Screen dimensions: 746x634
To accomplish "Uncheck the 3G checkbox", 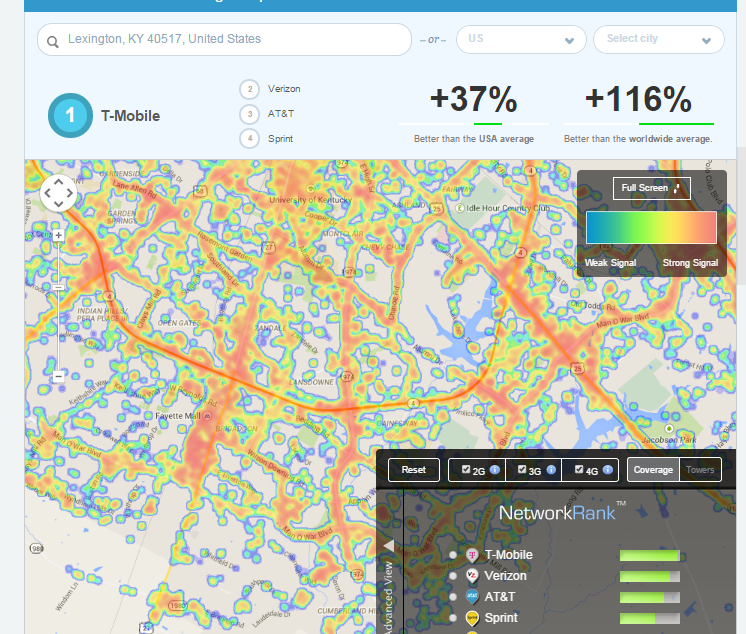I will coord(522,469).
